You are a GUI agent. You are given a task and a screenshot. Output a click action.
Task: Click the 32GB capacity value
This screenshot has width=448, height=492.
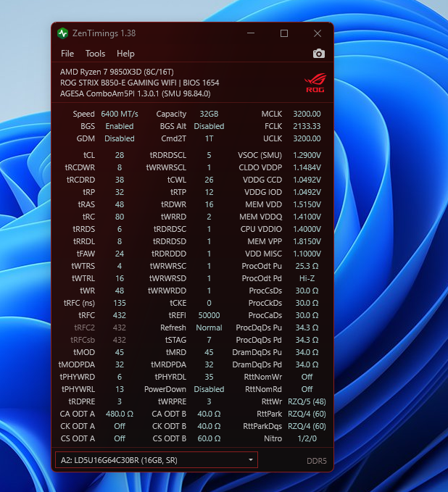point(209,114)
